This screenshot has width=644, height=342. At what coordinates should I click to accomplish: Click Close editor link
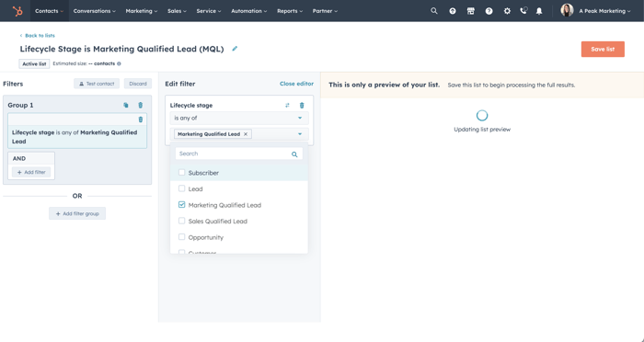tap(296, 84)
